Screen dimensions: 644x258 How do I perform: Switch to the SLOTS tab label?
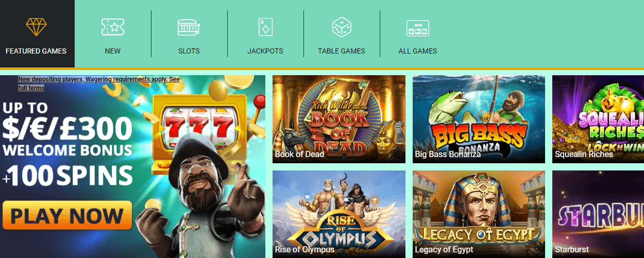point(189,51)
